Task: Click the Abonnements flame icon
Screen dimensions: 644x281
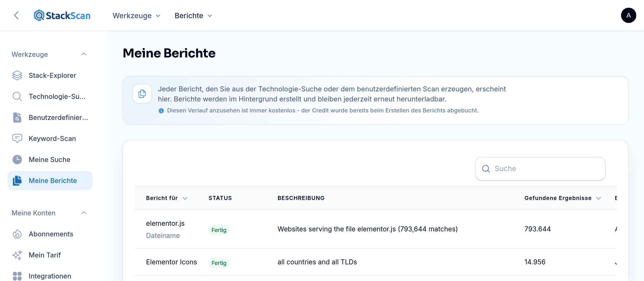Action: coord(17,234)
